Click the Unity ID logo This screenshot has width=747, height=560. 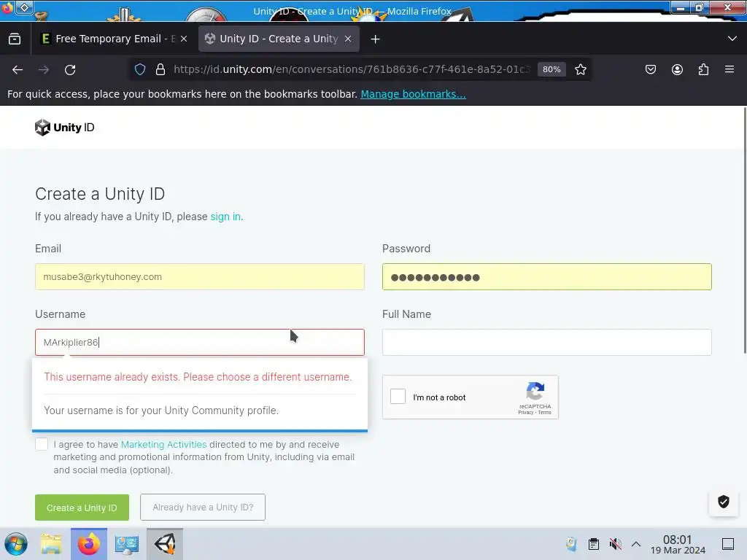pyautogui.click(x=64, y=127)
